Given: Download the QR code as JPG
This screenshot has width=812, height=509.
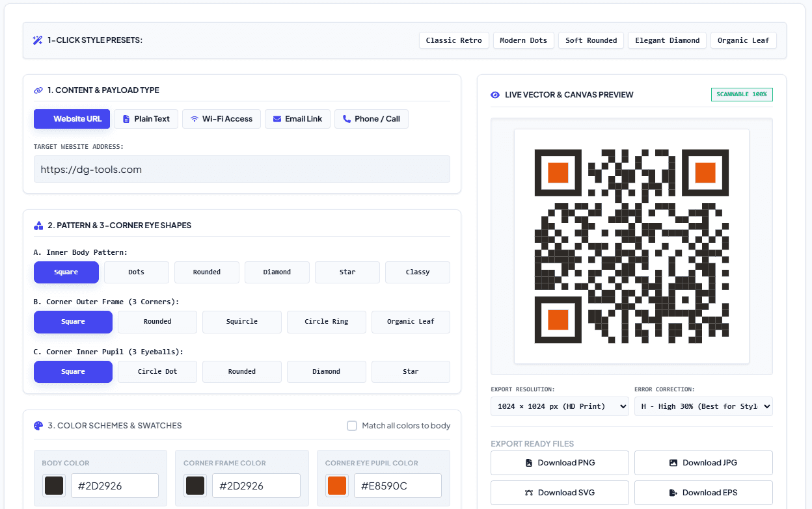Looking at the screenshot, I should click(703, 463).
